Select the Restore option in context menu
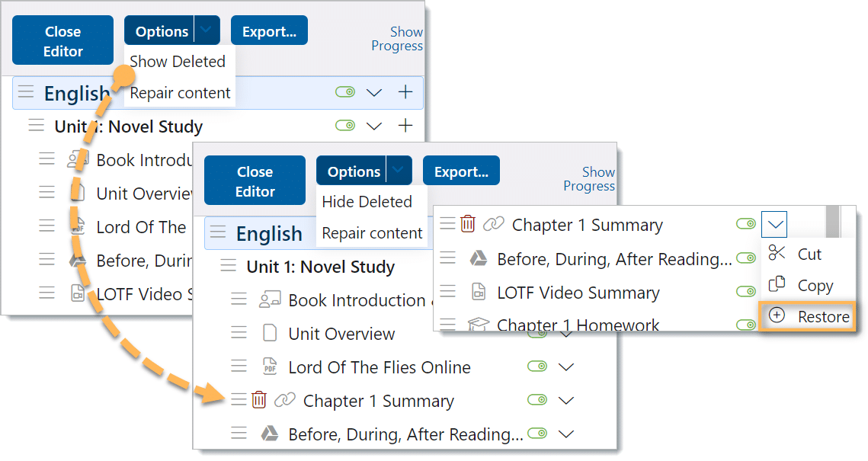This screenshot has height=461, width=868. [822, 316]
